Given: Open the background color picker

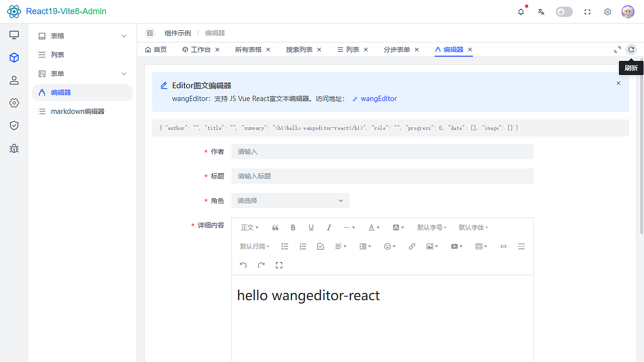Looking at the screenshot, I should (x=398, y=228).
